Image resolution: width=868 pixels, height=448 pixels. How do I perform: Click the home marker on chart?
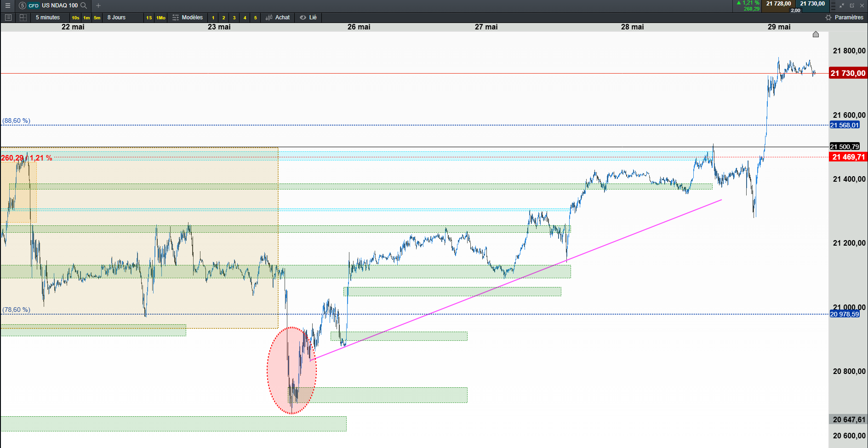(816, 34)
